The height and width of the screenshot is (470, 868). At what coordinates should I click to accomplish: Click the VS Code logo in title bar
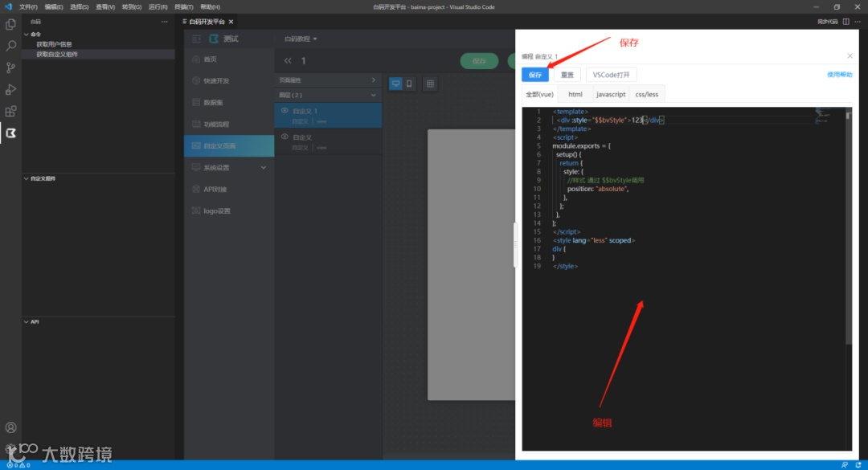coord(8,6)
